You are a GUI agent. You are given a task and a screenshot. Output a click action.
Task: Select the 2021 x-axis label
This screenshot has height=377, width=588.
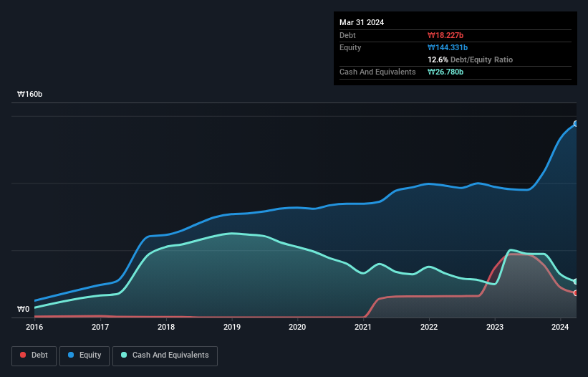(x=363, y=327)
